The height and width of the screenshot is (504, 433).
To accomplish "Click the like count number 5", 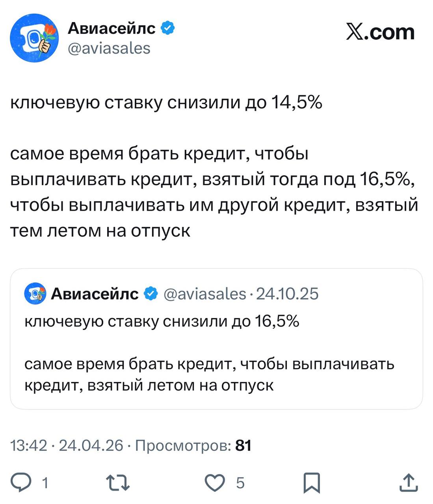I will point(240,483).
